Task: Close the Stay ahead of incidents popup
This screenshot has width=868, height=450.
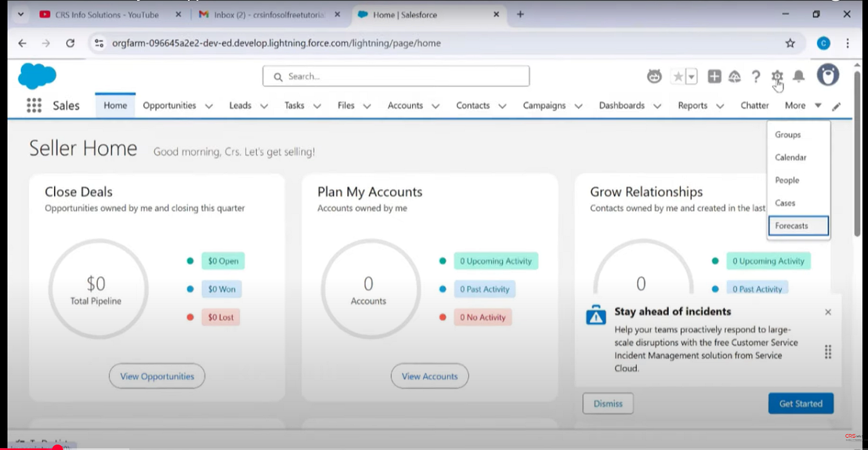Action: [x=828, y=312]
